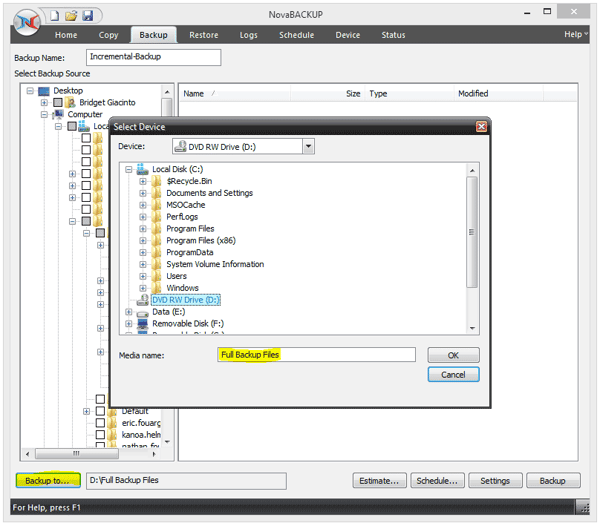This screenshot has height=526, width=600.
Task: Click the Media name text field
Action: [316, 355]
